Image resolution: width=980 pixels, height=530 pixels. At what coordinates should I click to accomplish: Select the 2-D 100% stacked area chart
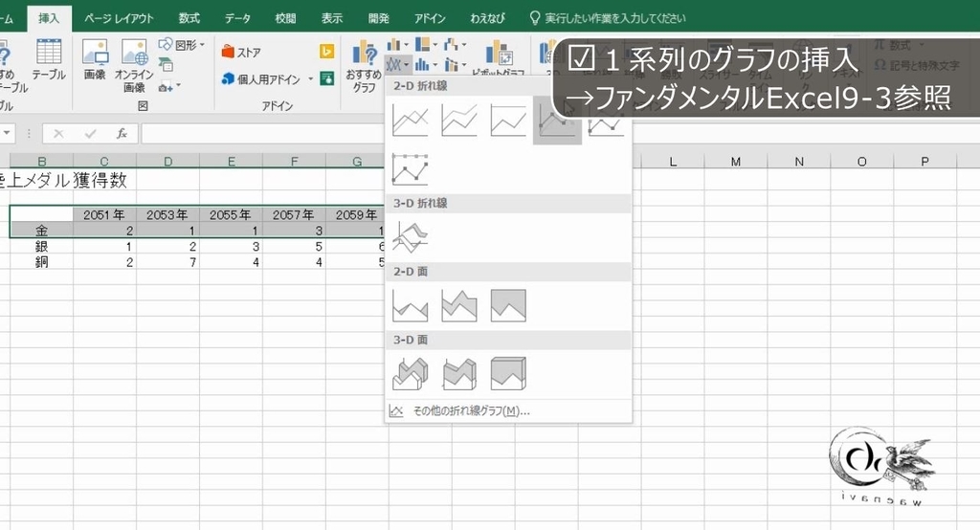(507, 305)
